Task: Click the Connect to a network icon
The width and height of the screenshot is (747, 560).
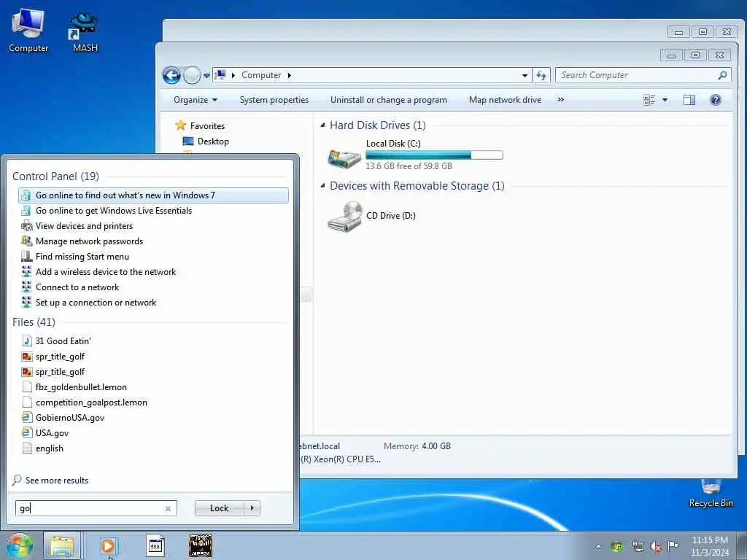Action: click(x=27, y=287)
